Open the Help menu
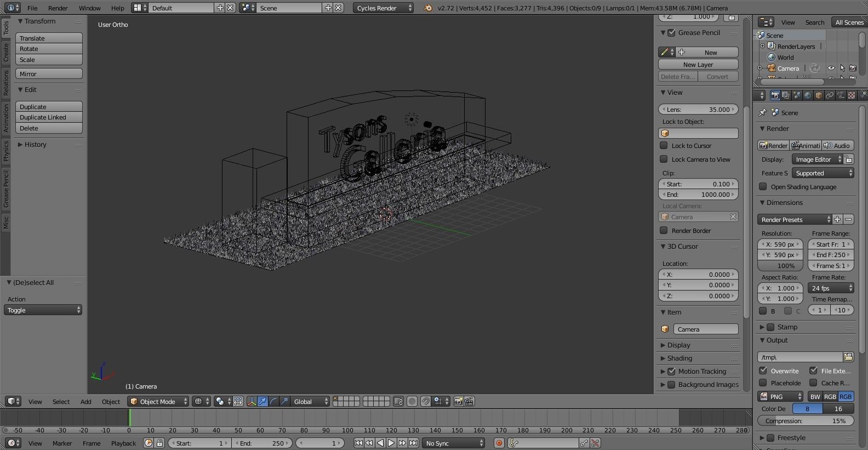Image resolution: width=868 pixels, height=450 pixels. (117, 8)
